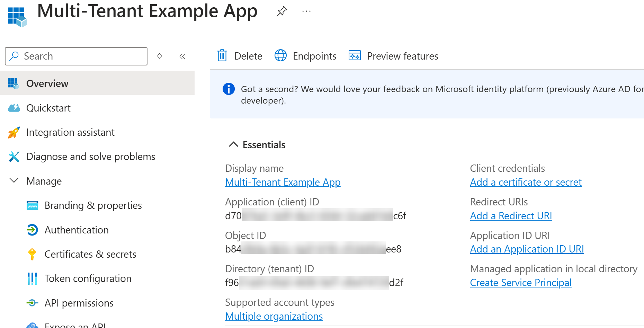Click the sidebar expand/collapse all toggle

[x=160, y=56]
